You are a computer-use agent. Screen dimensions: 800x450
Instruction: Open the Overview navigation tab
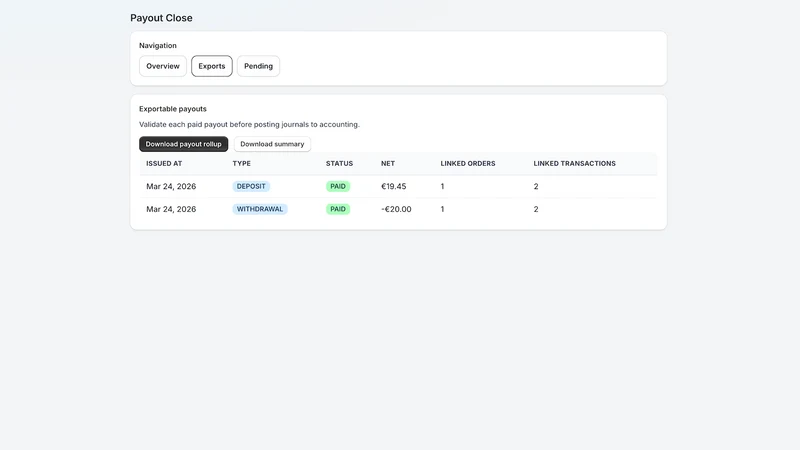pos(163,66)
